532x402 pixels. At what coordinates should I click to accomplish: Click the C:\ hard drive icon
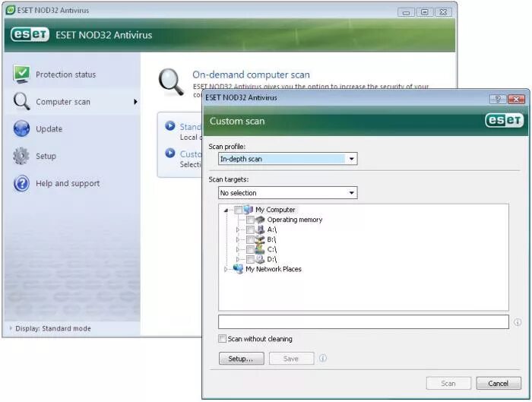click(x=260, y=249)
